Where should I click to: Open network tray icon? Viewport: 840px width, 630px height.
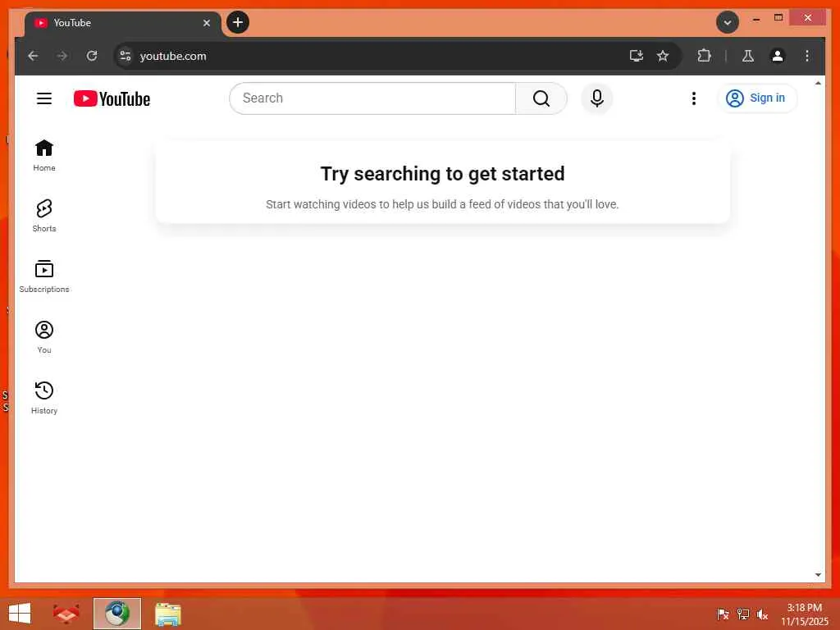(x=742, y=614)
